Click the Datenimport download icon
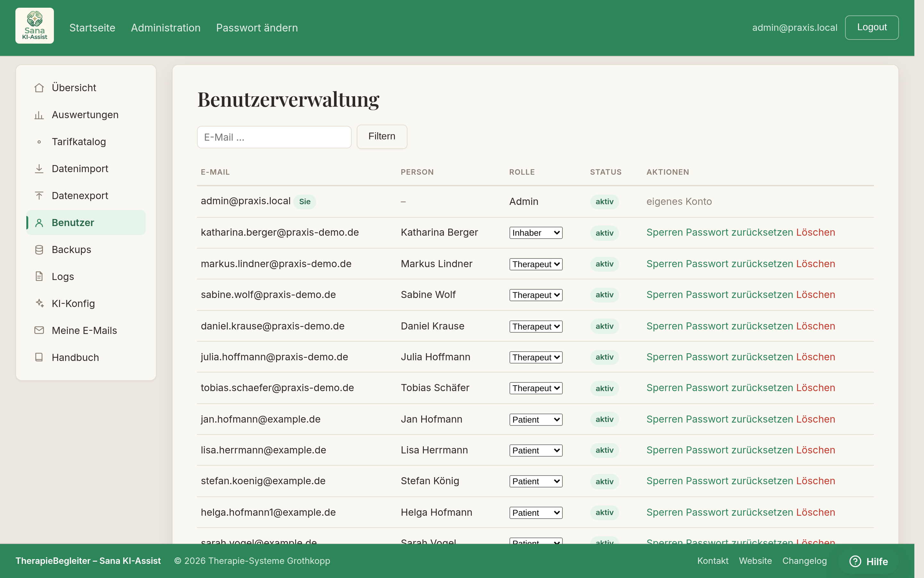Screen dimensions: 924x578 [39, 169]
